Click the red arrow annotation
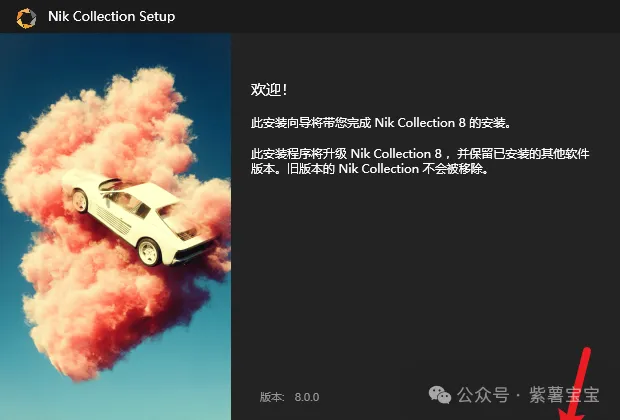Viewport: 620px width, 420px height. [x=576, y=384]
